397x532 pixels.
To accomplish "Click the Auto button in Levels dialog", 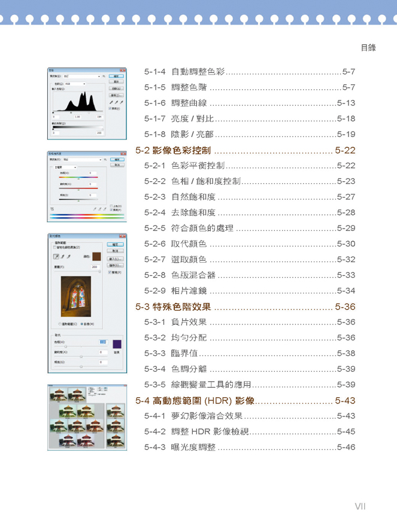I will (117, 89).
